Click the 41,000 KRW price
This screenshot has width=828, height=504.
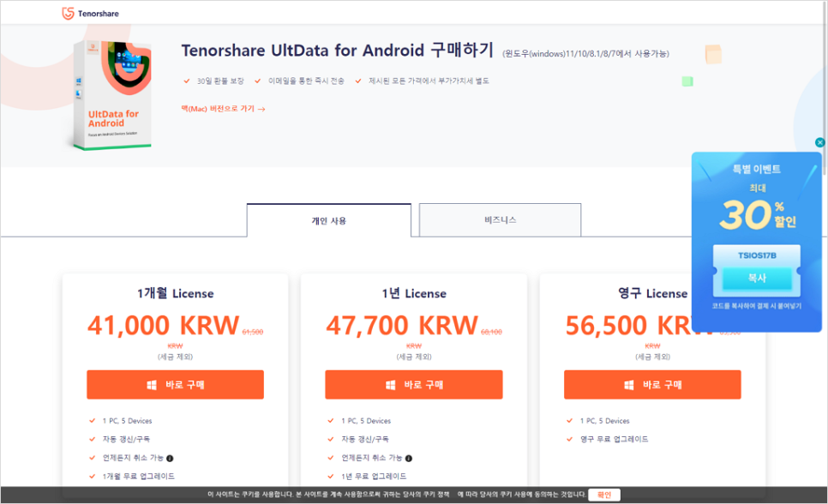point(163,326)
